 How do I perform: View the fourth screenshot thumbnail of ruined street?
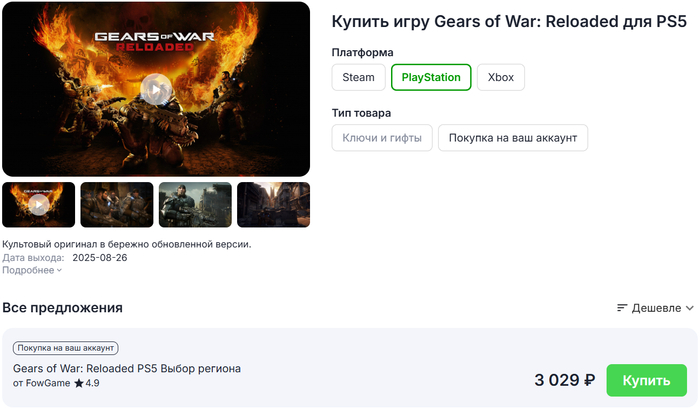(273, 204)
